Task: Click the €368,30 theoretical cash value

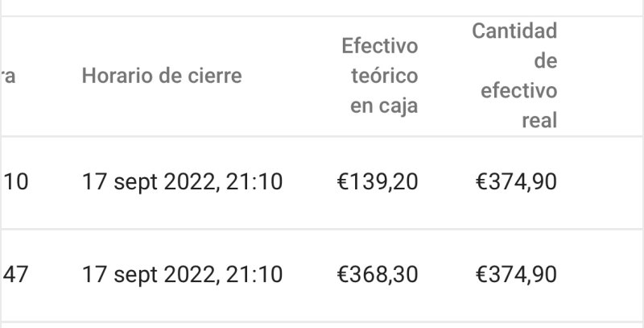Action: (377, 275)
